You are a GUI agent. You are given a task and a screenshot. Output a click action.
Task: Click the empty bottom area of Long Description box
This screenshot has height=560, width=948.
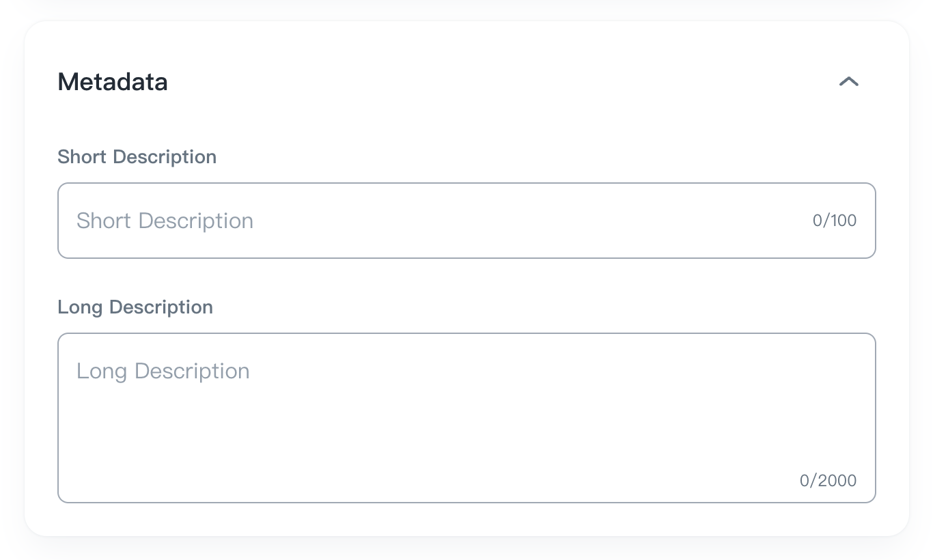410,478
